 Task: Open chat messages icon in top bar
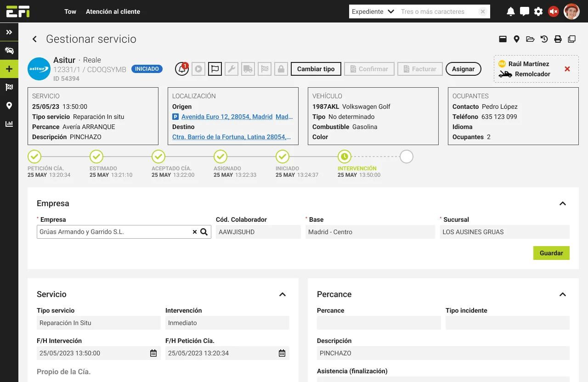click(524, 11)
